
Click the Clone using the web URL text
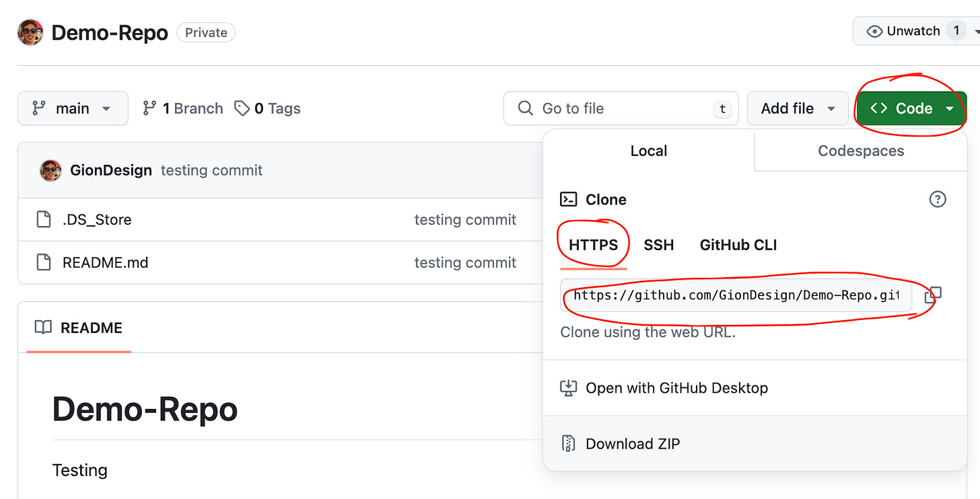coord(648,332)
